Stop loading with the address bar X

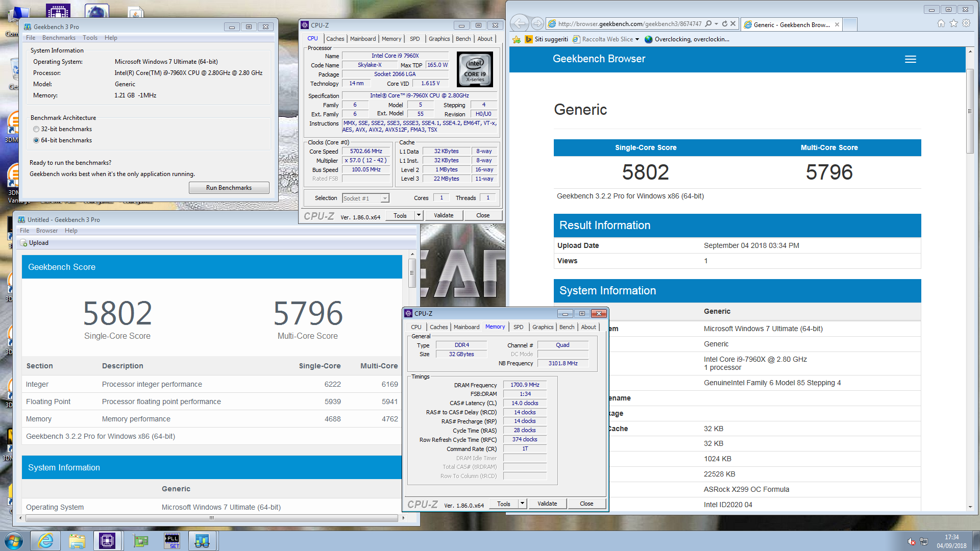click(x=733, y=23)
